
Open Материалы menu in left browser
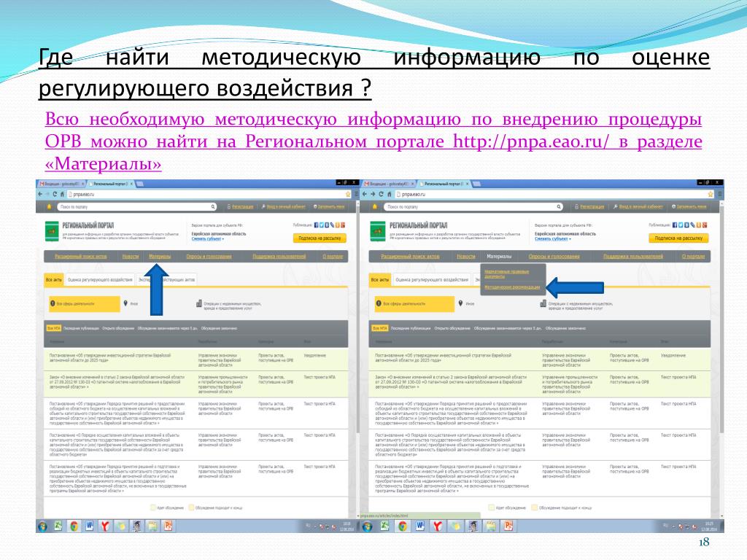(160, 256)
